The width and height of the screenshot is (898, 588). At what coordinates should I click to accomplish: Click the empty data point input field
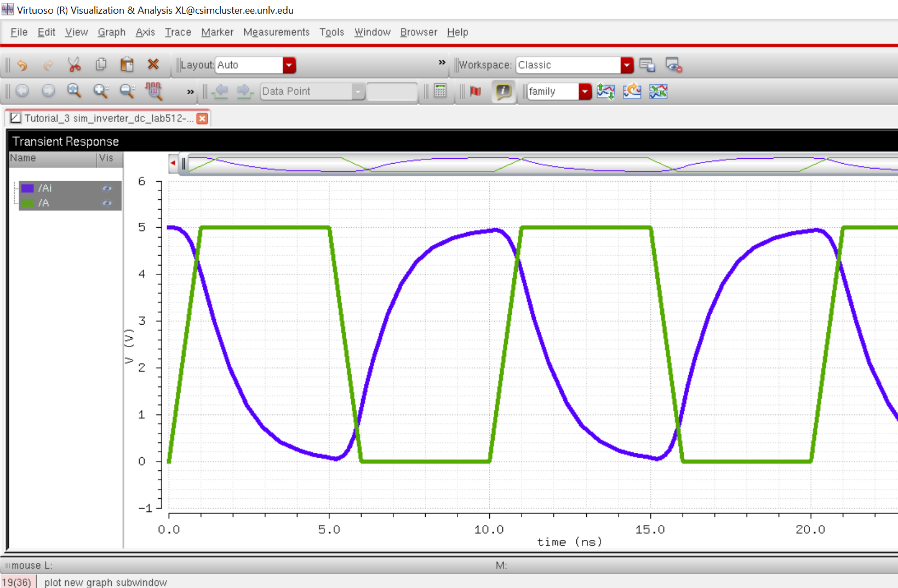(x=392, y=91)
